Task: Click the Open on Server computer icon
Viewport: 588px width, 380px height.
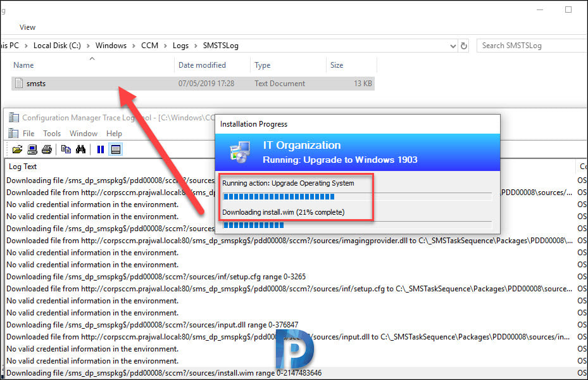Action: coord(32,149)
